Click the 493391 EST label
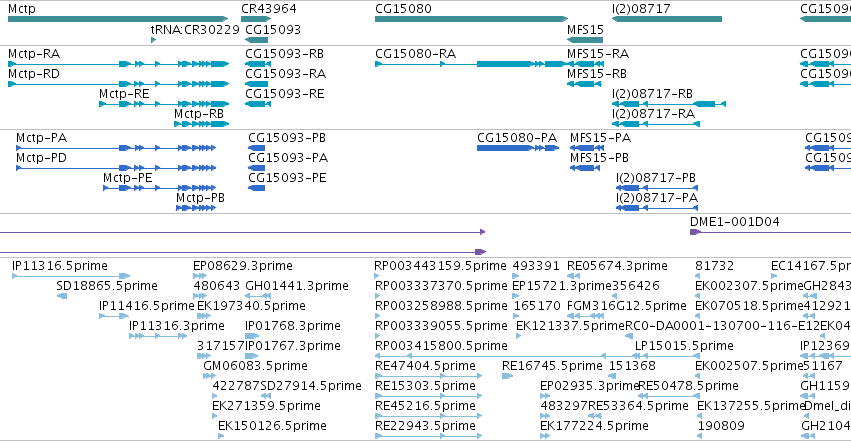This screenshot has height=441, width=851. [536, 266]
